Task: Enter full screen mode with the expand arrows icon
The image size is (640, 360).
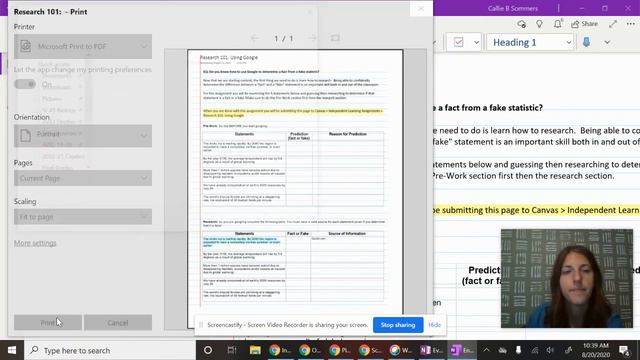Action: point(613,24)
